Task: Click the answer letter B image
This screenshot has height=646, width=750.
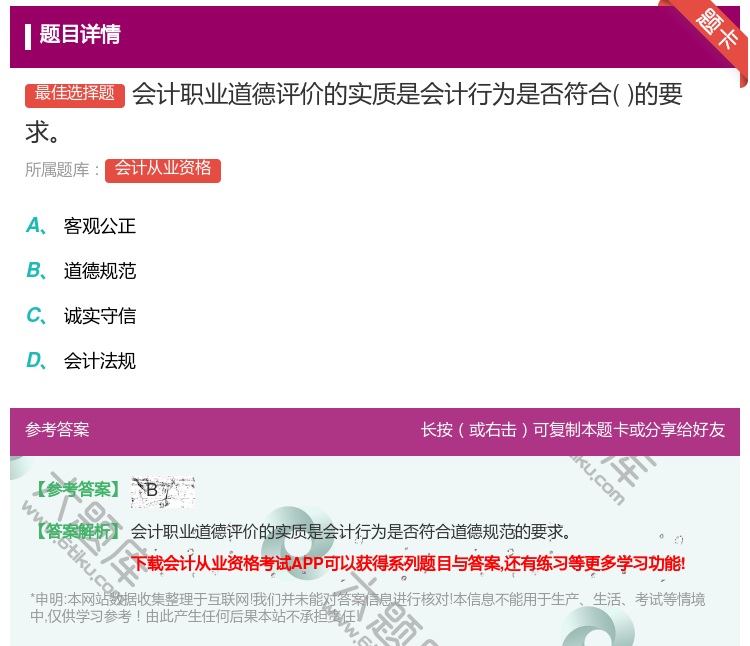Action: pyautogui.click(x=163, y=491)
